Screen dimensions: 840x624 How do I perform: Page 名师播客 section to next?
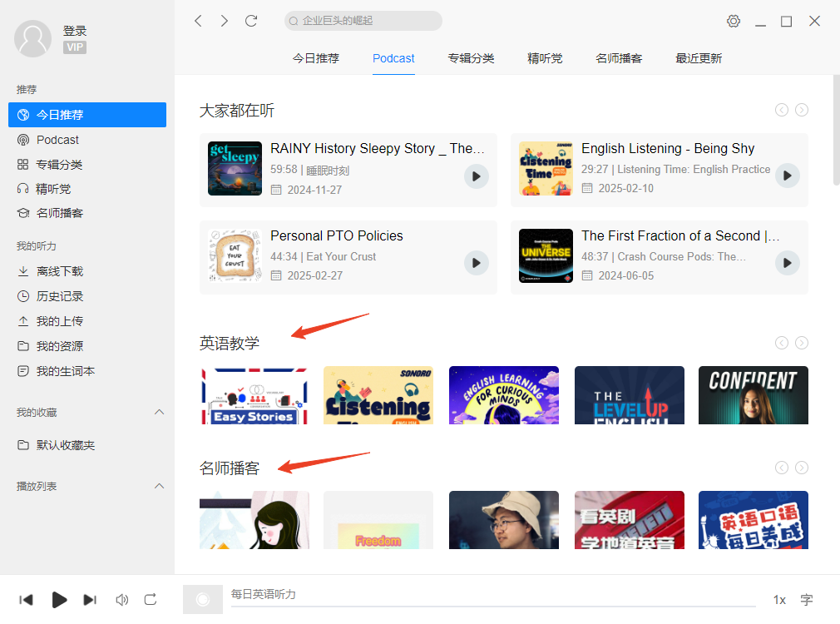[x=802, y=468]
